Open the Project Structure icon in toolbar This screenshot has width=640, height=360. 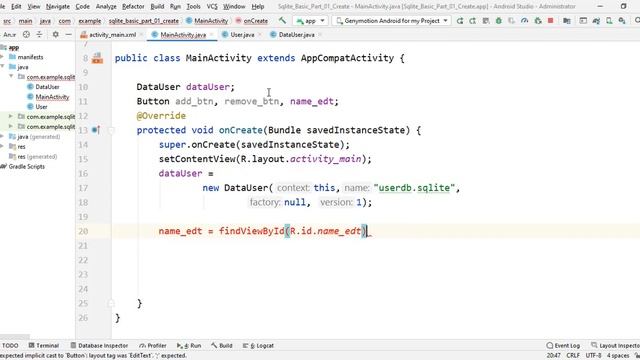point(567,20)
